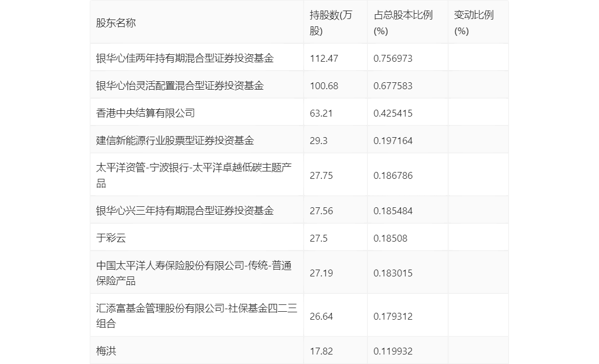Select 太平洋资管-宁波银行 shareholder name
The width and height of the screenshot is (599, 364).
pyautogui.click(x=194, y=175)
